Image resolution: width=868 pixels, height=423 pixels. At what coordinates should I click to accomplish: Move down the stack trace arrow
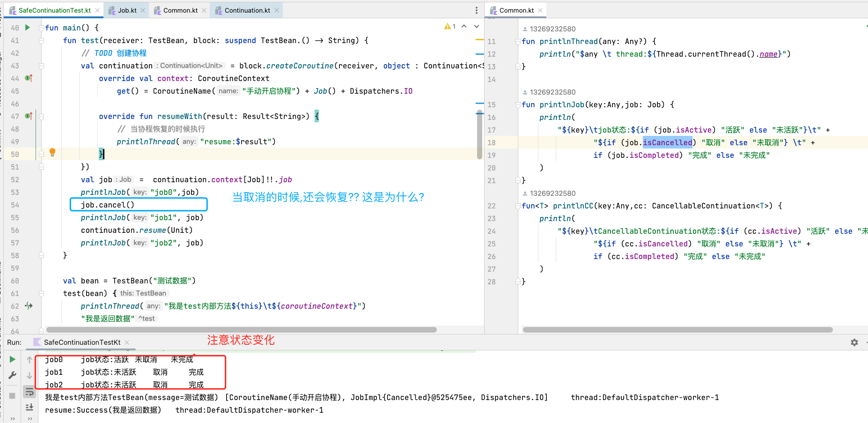(x=29, y=376)
